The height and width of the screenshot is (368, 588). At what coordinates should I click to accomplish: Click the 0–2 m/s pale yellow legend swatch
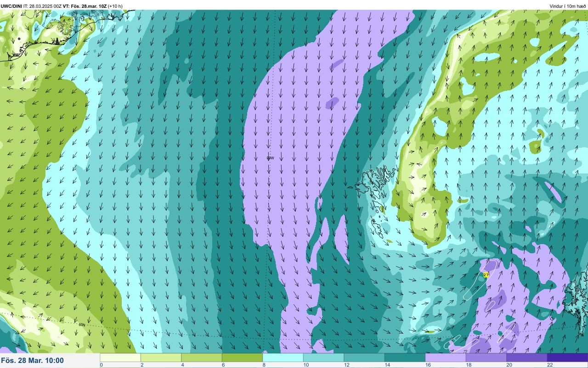[120, 357]
